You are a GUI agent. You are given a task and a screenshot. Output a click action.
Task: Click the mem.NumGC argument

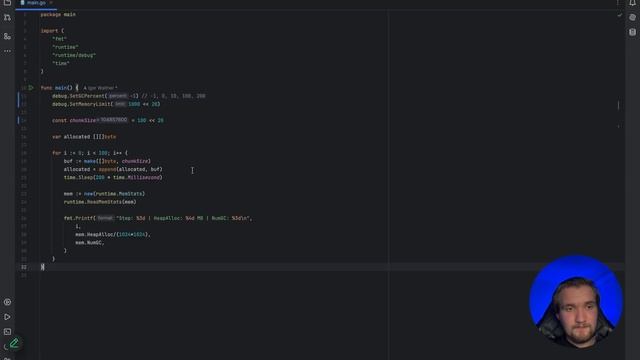coord(90,243)
